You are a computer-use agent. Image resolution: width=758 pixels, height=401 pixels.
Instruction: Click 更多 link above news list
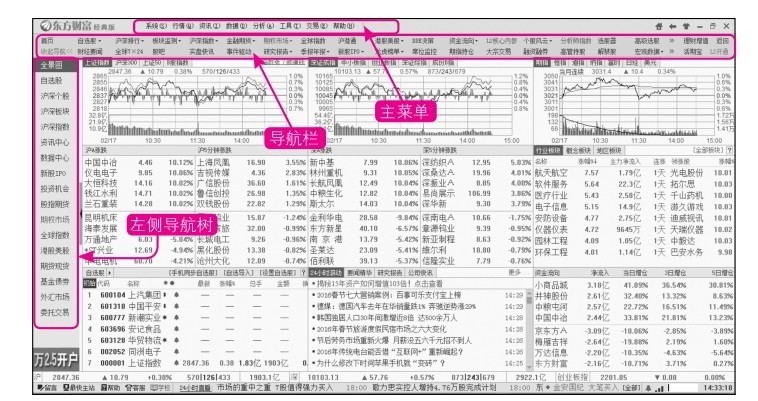[515, 272]
